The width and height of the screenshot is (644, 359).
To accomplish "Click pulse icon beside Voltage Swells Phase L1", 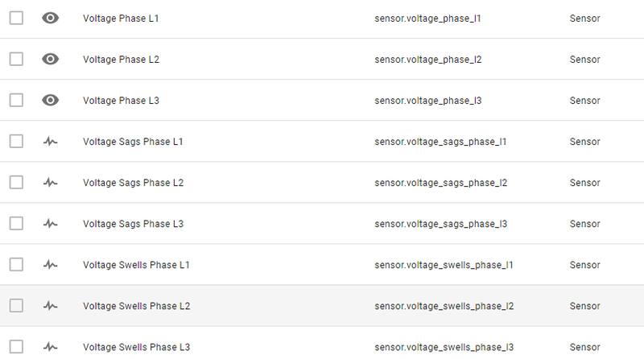I will 51,264.
